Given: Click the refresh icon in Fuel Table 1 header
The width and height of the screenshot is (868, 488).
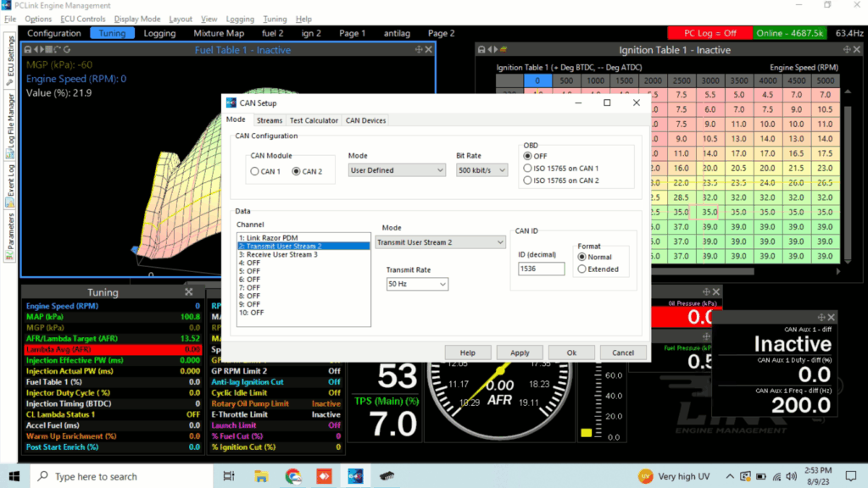Looking at the screenshot, I should (x=67, y=50).
